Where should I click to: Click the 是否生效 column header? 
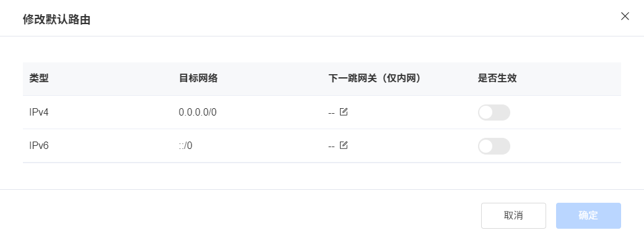coord(497,79)
